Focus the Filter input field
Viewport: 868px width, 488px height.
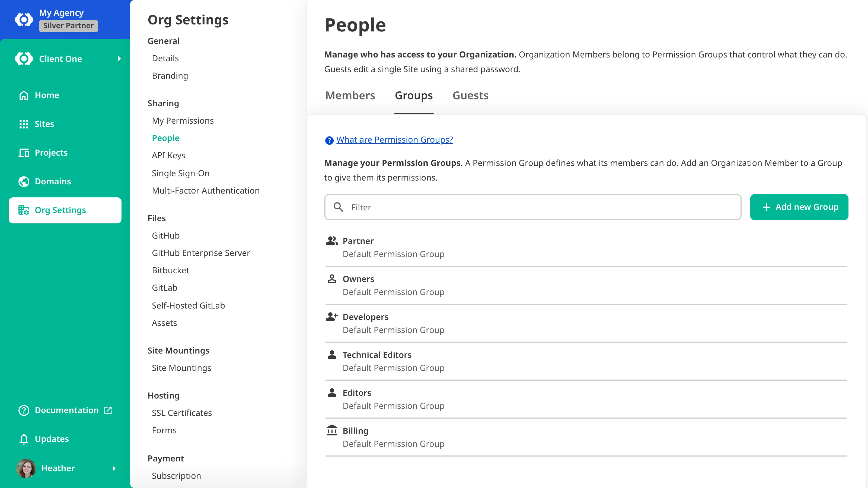click(x=533, y=207)
